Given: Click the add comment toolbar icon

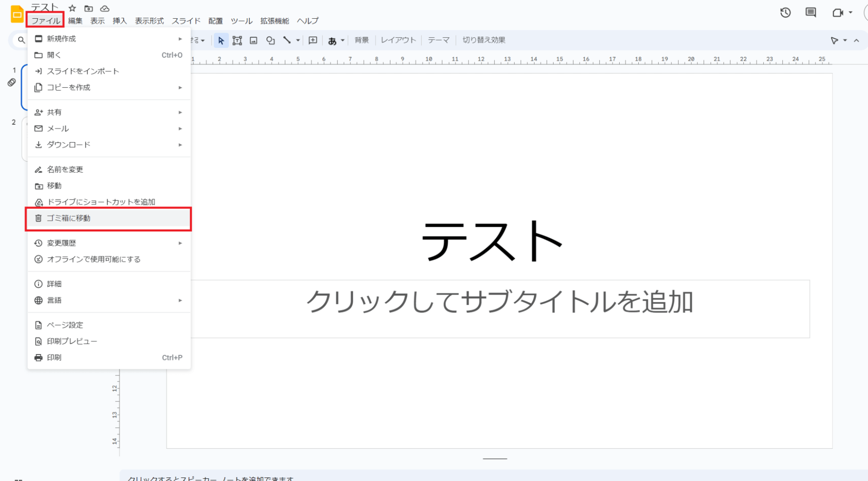Looking at the screenshot, I should click(x=313, y=40).
